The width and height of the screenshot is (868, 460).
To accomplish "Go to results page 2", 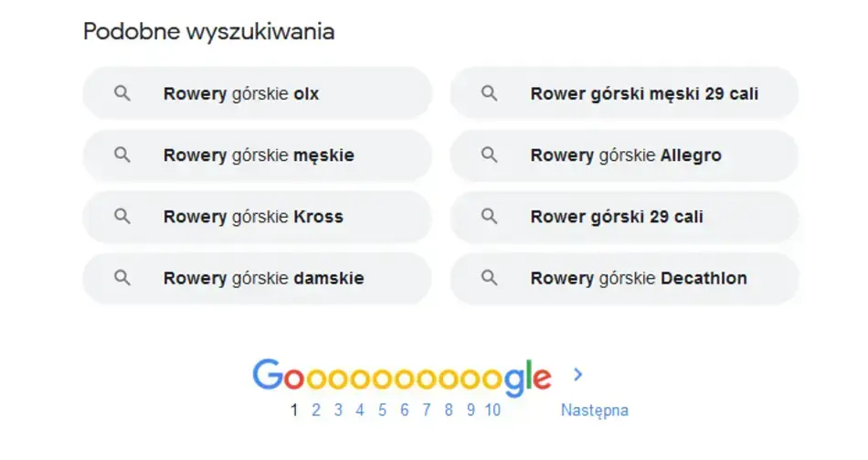I will click(x=316, y=410).
